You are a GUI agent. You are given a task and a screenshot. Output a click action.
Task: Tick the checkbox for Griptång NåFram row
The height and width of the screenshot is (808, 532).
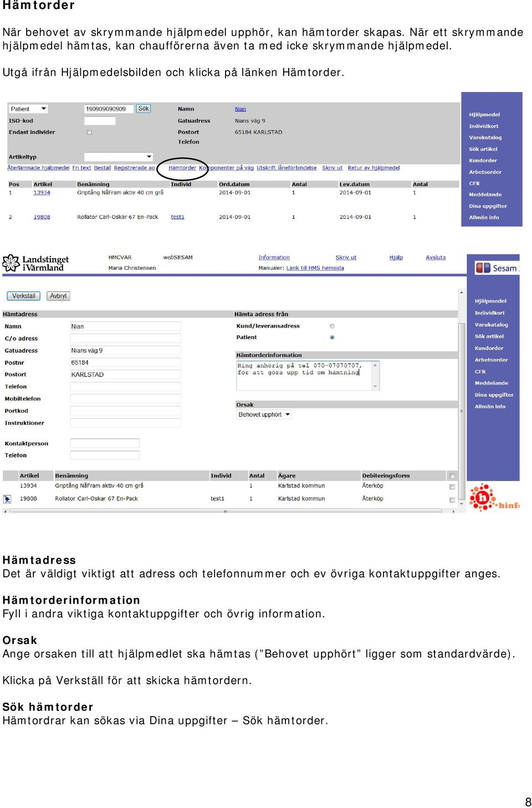[452, 487]
